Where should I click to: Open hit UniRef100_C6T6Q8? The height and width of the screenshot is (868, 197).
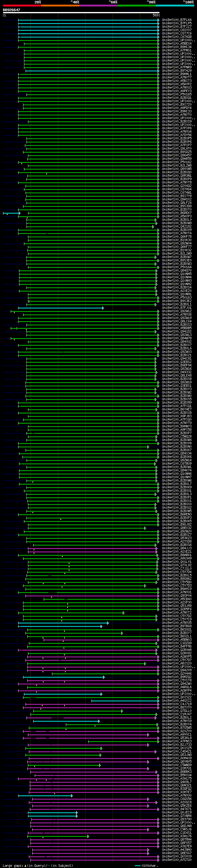click(x=177, y=37)
